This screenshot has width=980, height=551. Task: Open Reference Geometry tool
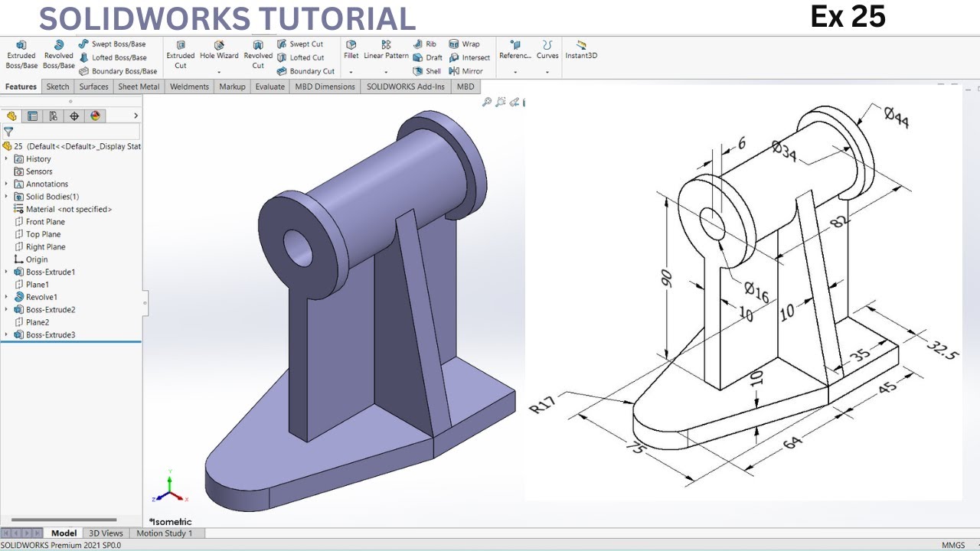(515, 51)
